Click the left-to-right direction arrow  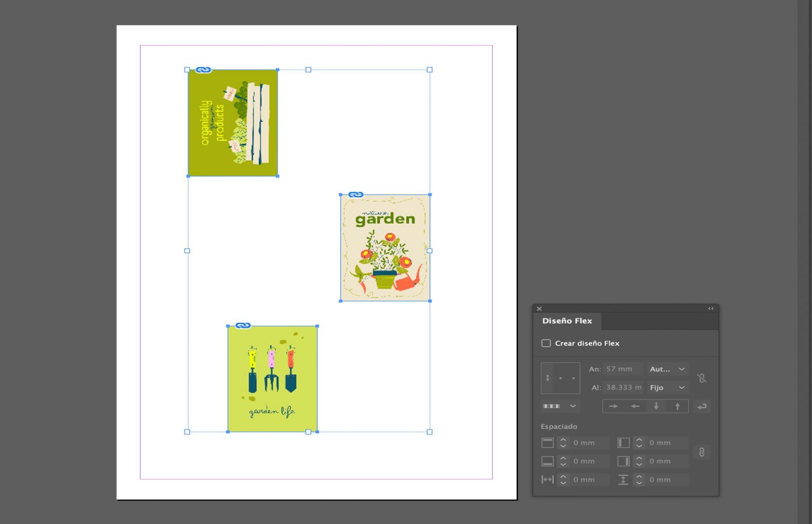click(x=613, y=406)
